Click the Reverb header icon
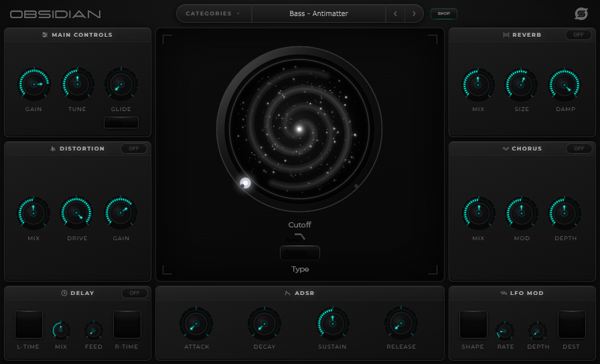Image resolution: width=600 pixels, height=364 pixels. coord(506,35)
